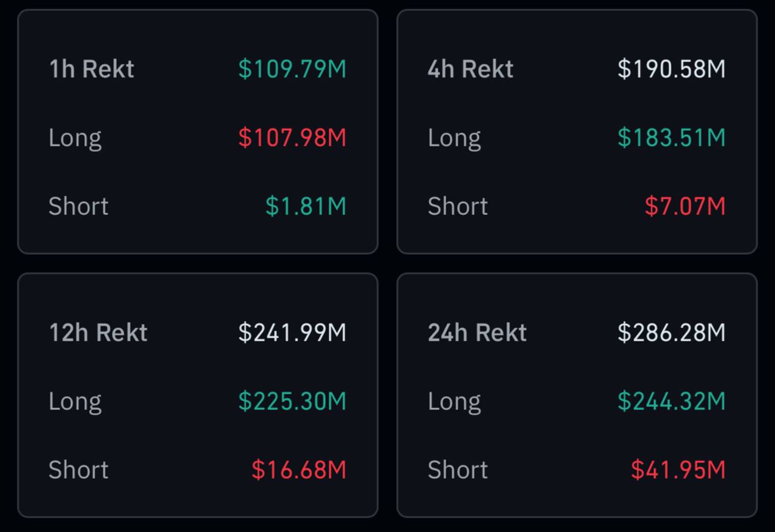Click the 1h Rekt label
Viewport: 775px width, 532px height.
[91, 69]
